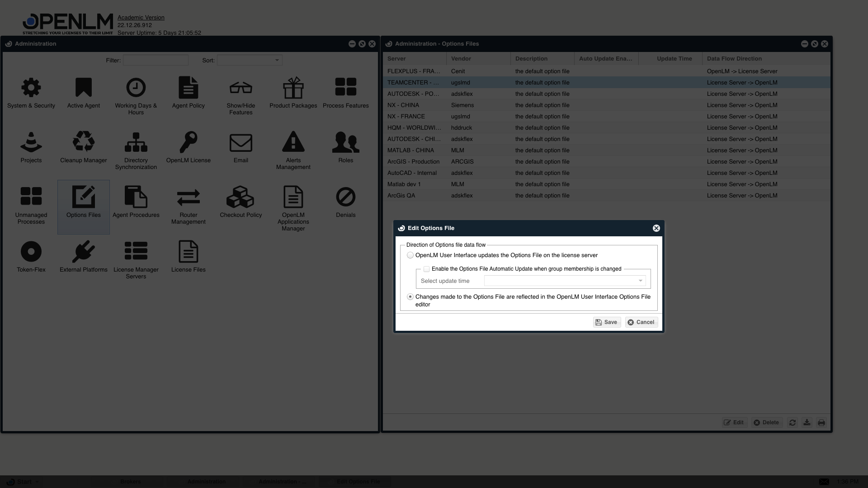Select 'OpenLM User Interface updates' radio option
868x488 pixels.
[x=410, y=255]
